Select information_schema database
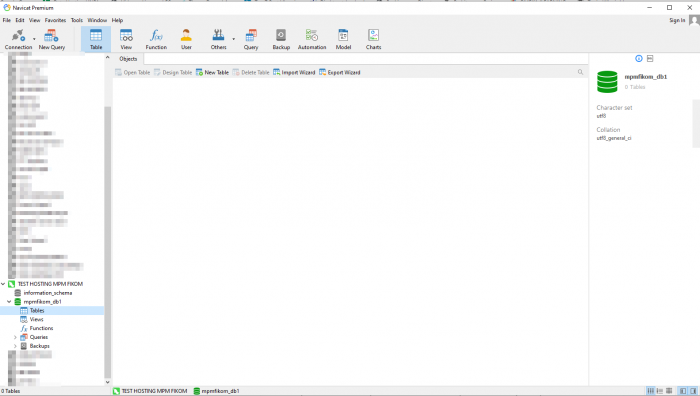The image size is (700, 396). tap(48, 293)
